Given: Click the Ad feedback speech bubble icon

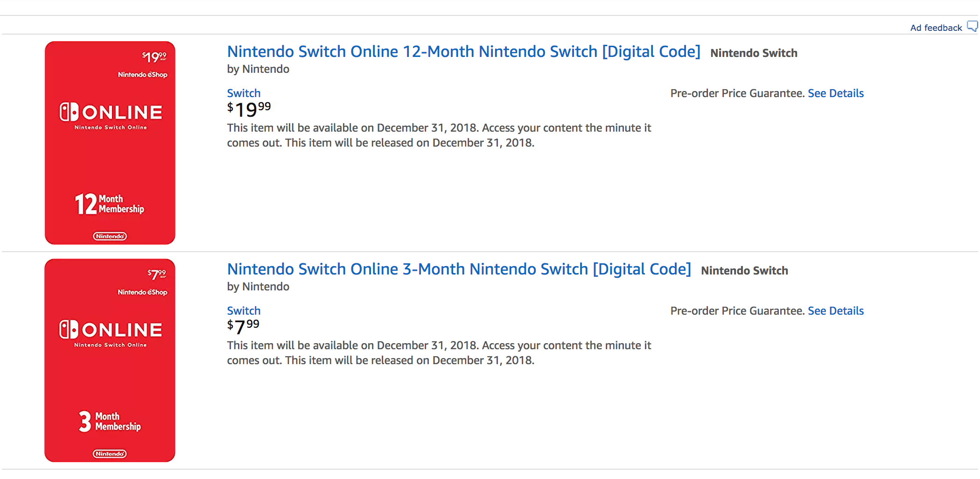Looking at the screenshot, I should click(x=972, y=27).
